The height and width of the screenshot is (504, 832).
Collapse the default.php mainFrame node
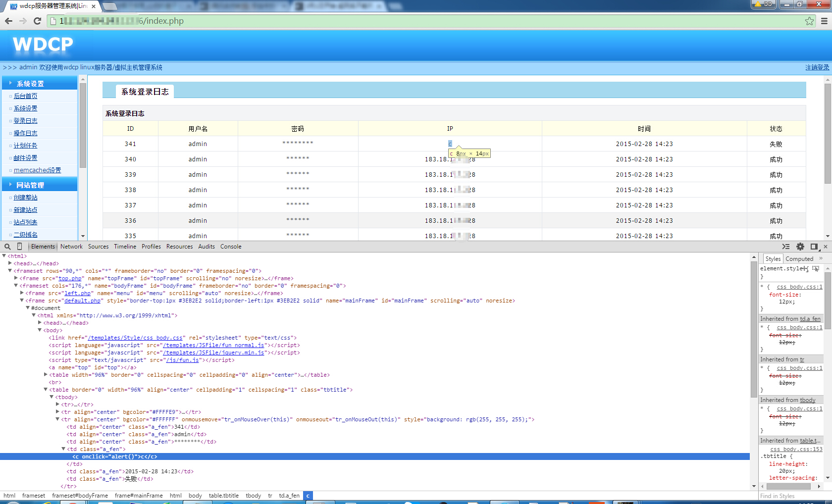pos(22,301)
